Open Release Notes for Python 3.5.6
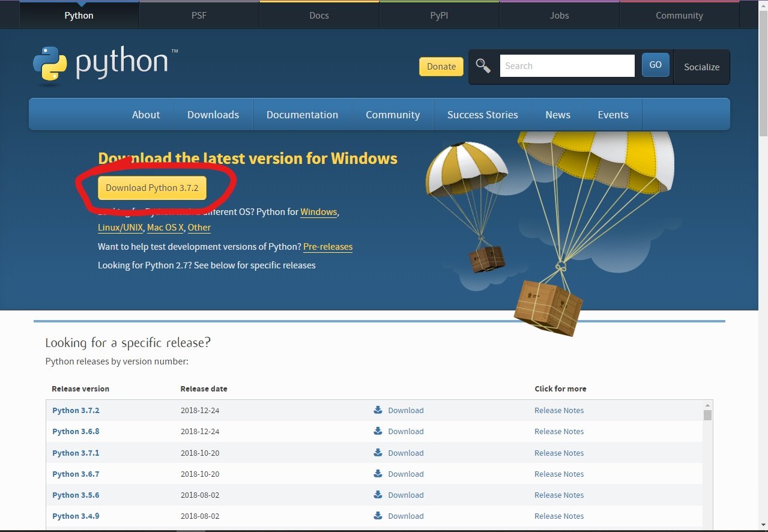Screen dimensions: 768x532 pos(559,495)
